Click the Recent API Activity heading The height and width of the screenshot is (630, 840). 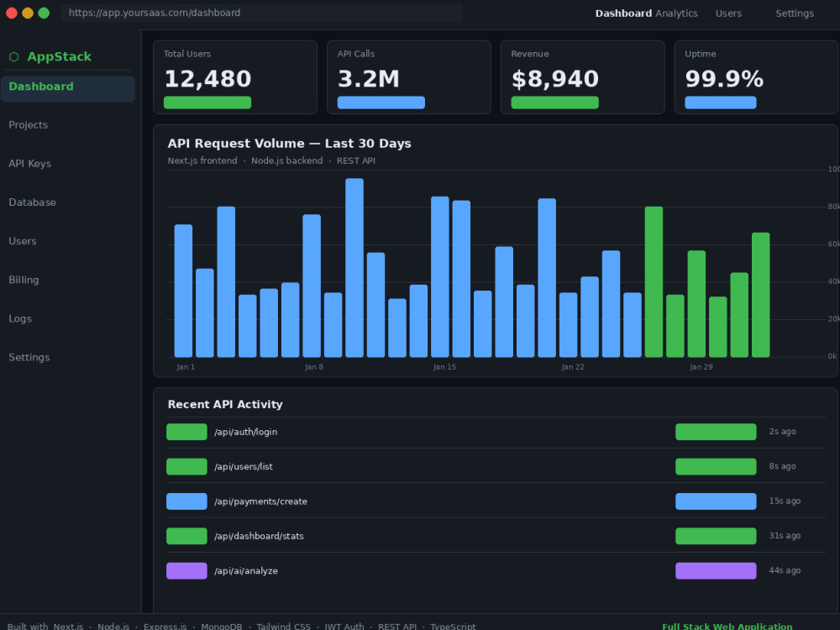225,405
